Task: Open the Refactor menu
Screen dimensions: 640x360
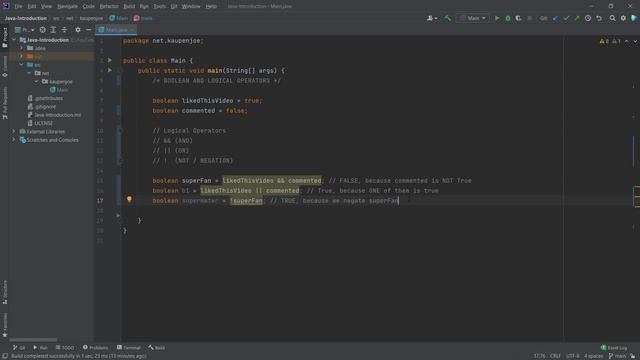Action: [109, 7]
